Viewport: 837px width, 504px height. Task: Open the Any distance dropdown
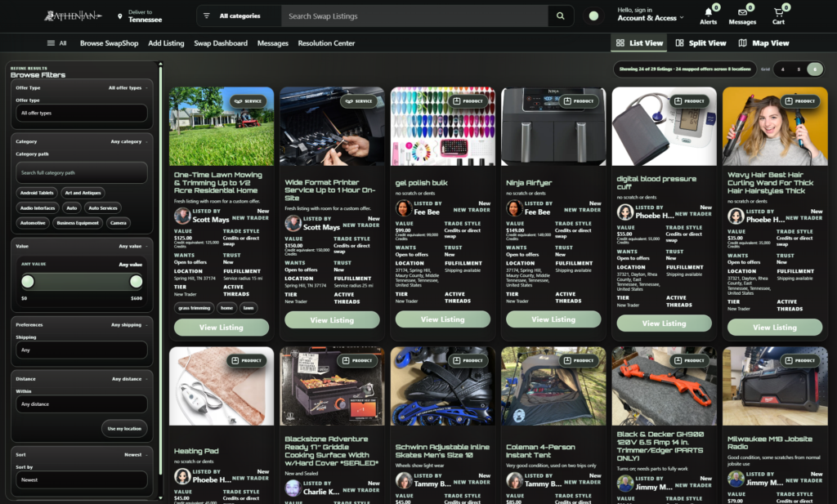tap(81, 404)
